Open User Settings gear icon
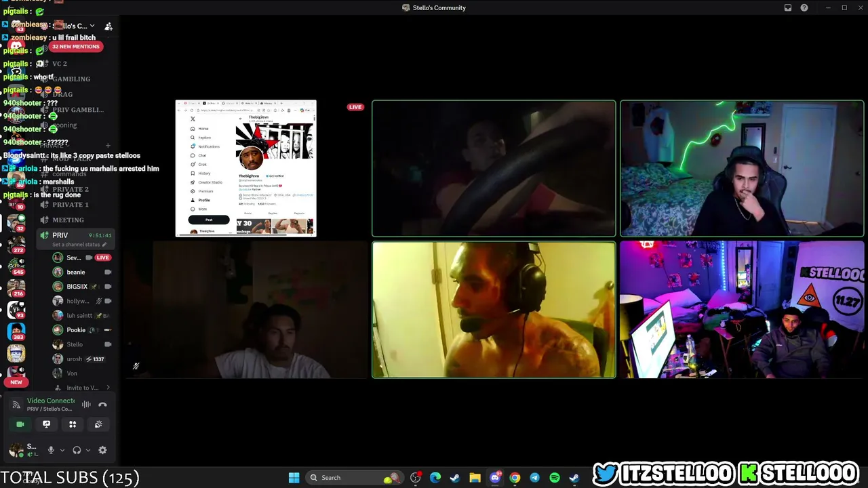The height and width of the screenshot is (488, 868). coord(102,450)
